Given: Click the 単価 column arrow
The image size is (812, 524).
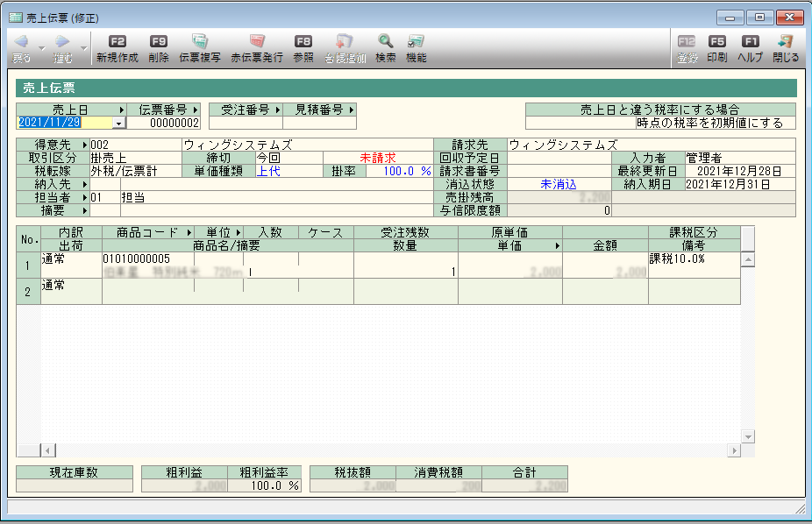Looking at the screenshot, I should [x=557, y=245].
